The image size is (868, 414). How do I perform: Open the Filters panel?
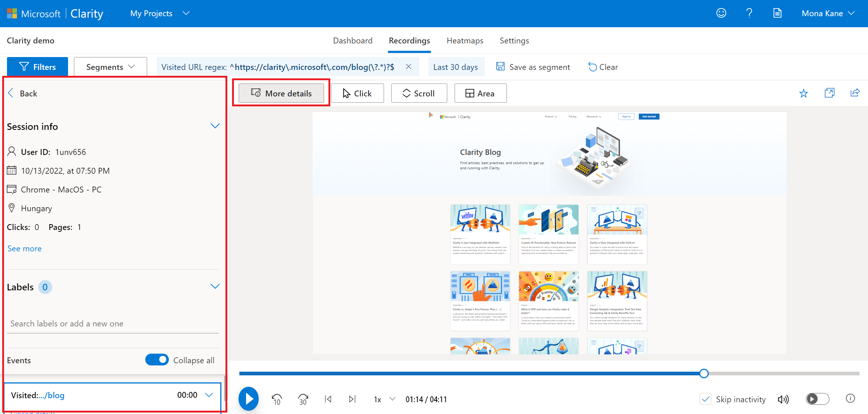tap(38, 67)
